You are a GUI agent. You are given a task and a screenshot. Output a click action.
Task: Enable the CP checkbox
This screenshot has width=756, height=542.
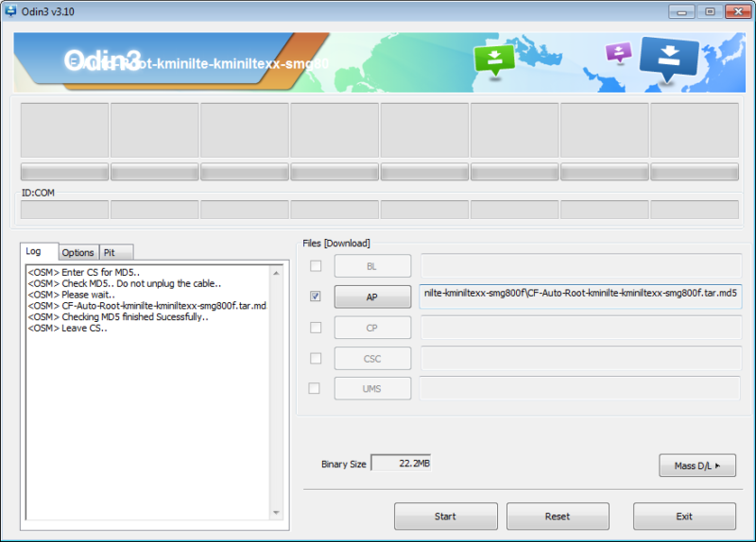click(315, 328)
